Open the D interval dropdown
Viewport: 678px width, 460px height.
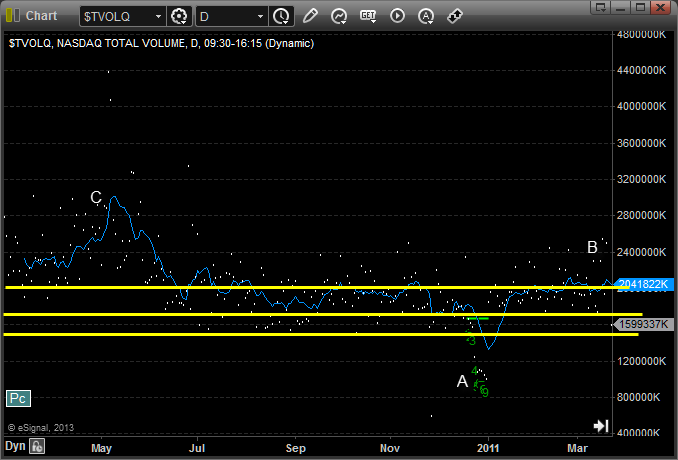click(x=261, y=17)
